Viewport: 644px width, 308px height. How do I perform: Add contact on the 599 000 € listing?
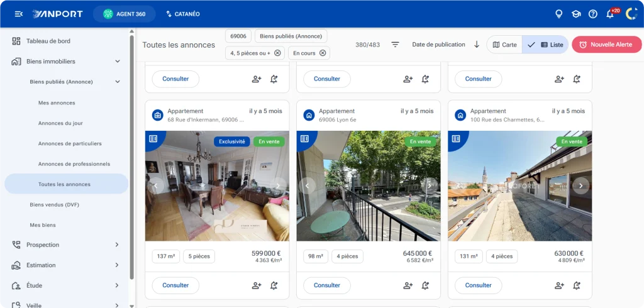[x=257, y=285]
